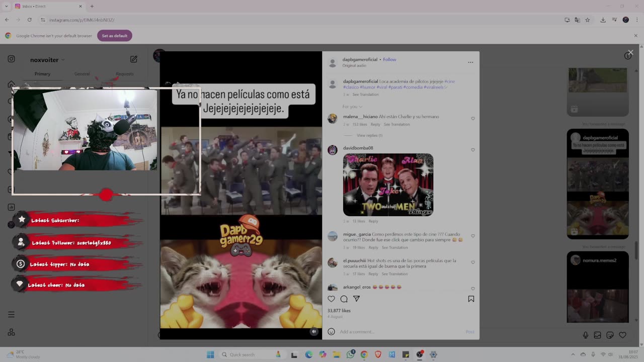Open Chrome downloads icon
Screen dimensions: 644x362
point(603,20)
